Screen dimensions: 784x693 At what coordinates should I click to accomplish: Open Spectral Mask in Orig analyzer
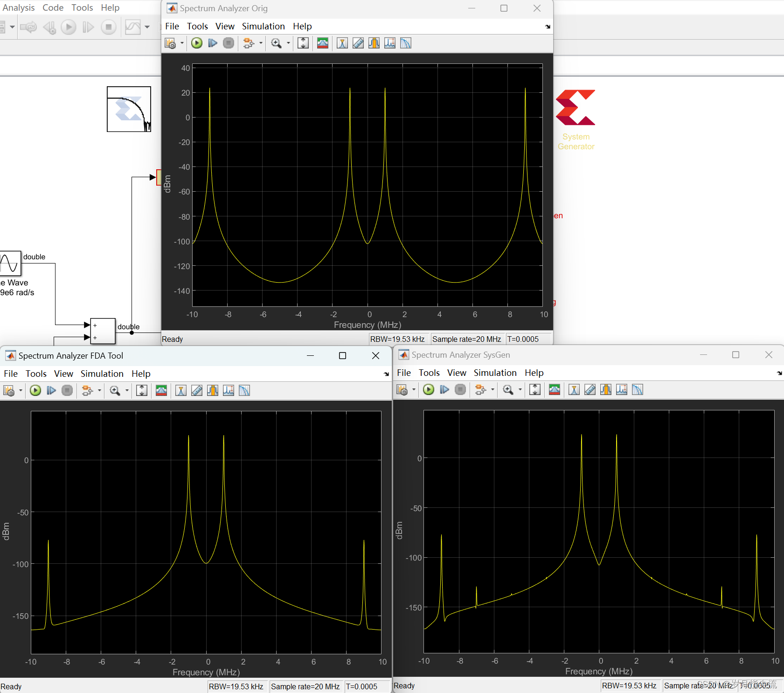323,43
